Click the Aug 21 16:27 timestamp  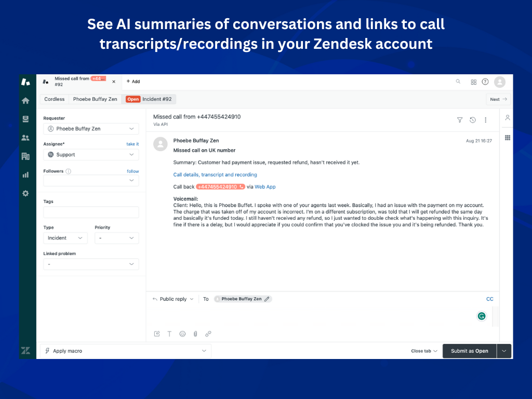tap(478, 141)
